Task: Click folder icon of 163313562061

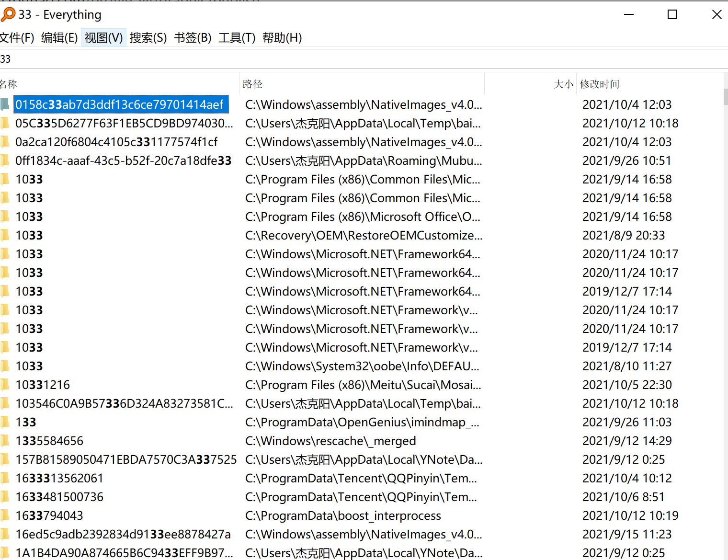Action: tap(5, 478)
